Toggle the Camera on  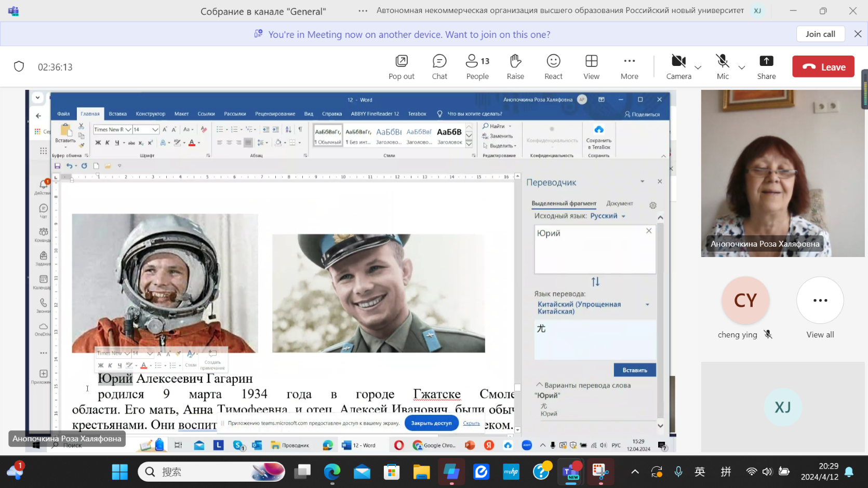[678, 67]
